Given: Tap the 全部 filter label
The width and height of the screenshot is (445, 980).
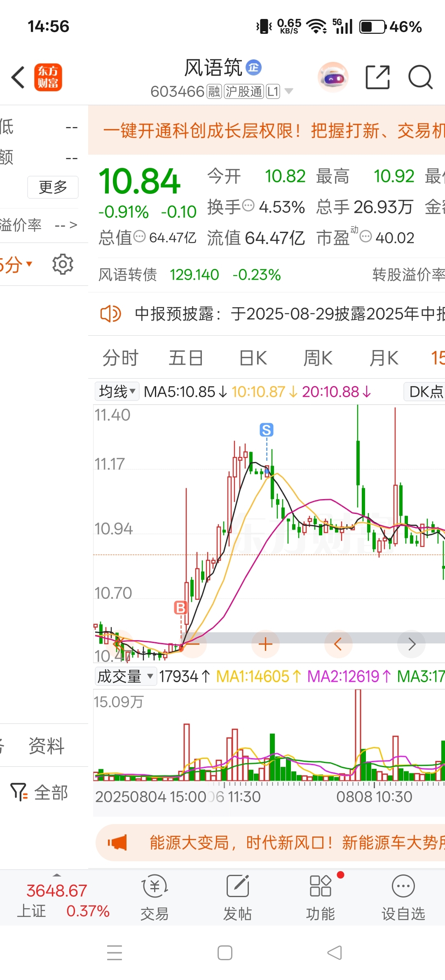Looking at the screenshot, I should pos(51,792).
